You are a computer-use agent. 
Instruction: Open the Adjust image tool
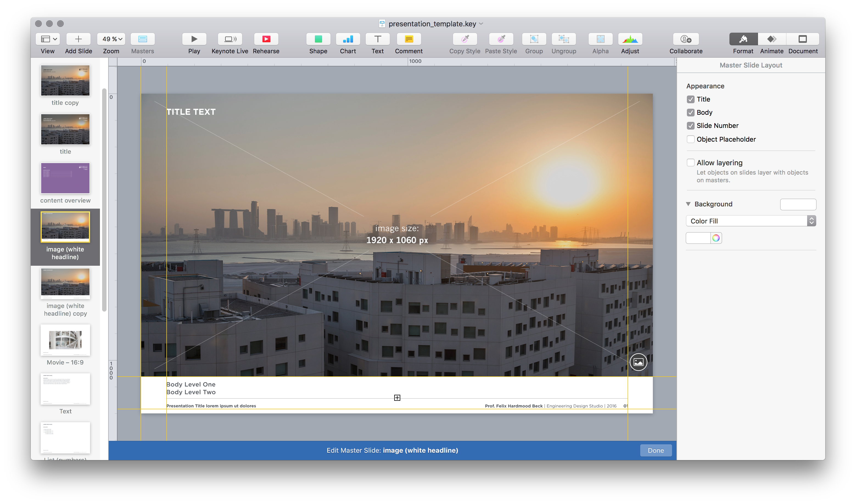630,39
